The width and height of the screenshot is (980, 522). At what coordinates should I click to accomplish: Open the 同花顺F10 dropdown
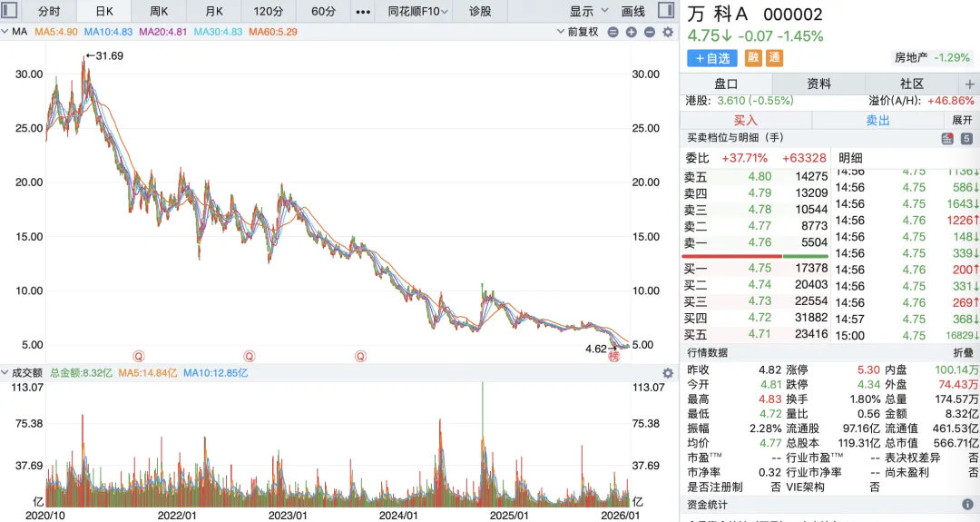[x=417, y=11]
